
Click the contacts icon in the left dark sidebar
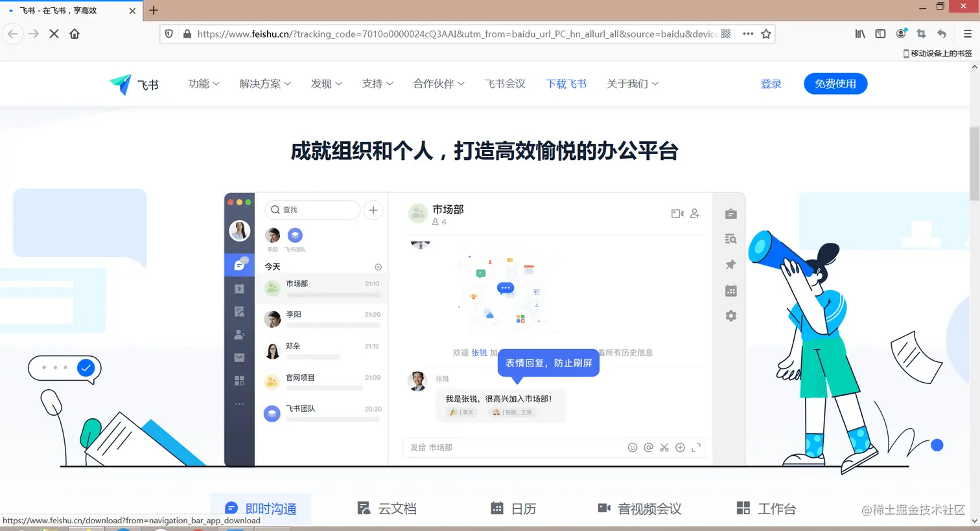point(239,335)
